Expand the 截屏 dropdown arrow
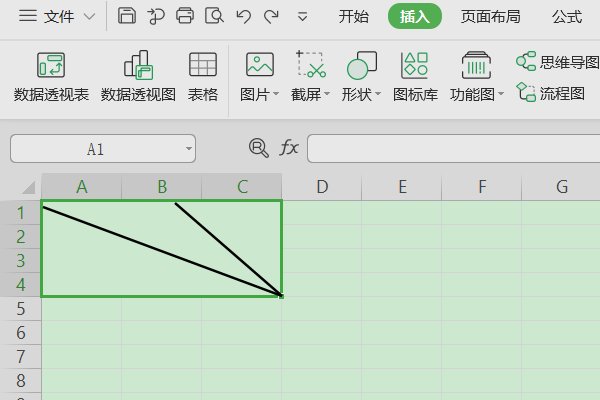600x400 pixels. pos(327,94)
